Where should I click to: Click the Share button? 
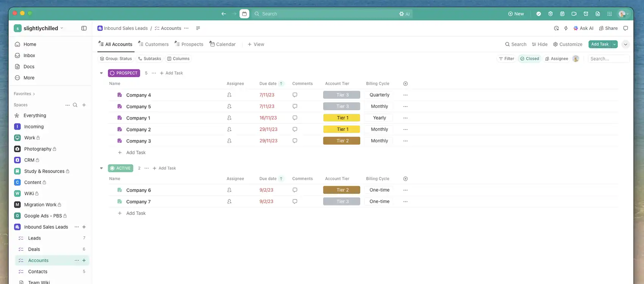(608, 28)
